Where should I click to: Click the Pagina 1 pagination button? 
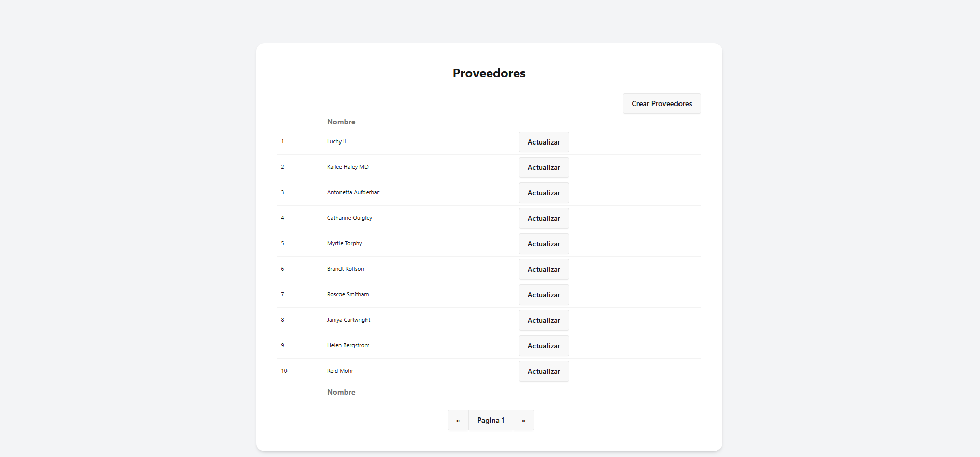click(x=491, y=420)
